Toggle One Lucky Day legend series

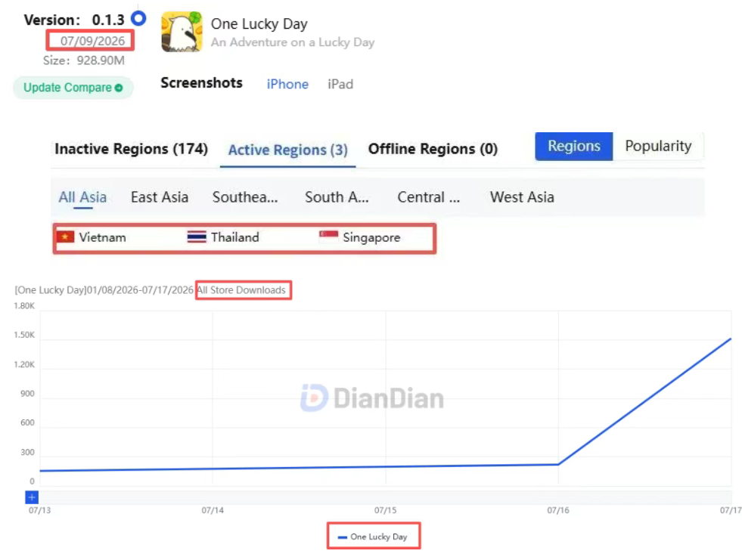(x=373, y=537)
